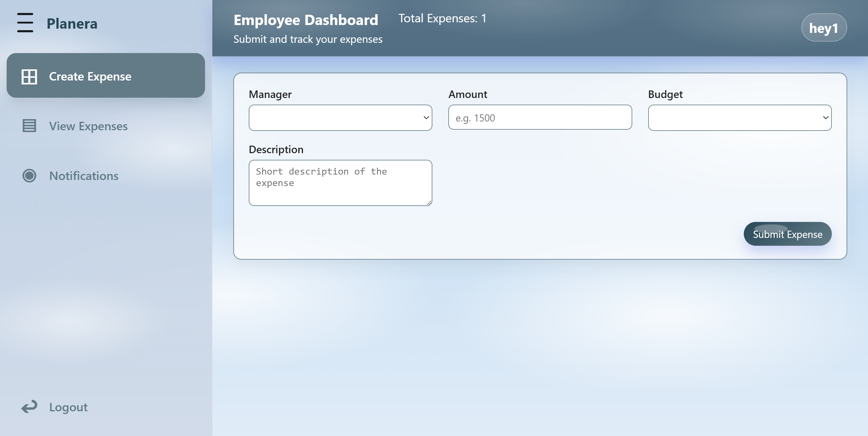Click the Create Expense grid icon
The width and height of the screenshot is (868, 436).
point(29,77)
